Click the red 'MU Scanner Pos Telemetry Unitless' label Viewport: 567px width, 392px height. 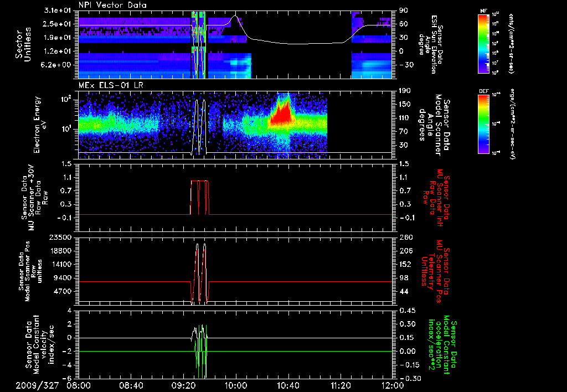pos(435,271)
